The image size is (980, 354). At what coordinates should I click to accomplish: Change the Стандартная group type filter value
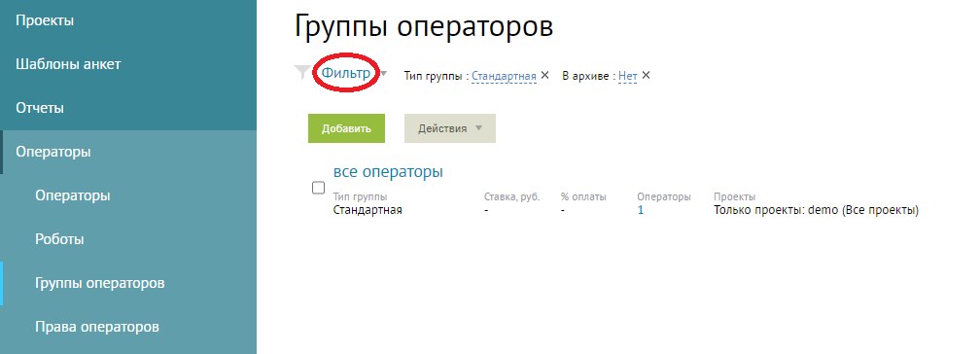tap(504, 76)
